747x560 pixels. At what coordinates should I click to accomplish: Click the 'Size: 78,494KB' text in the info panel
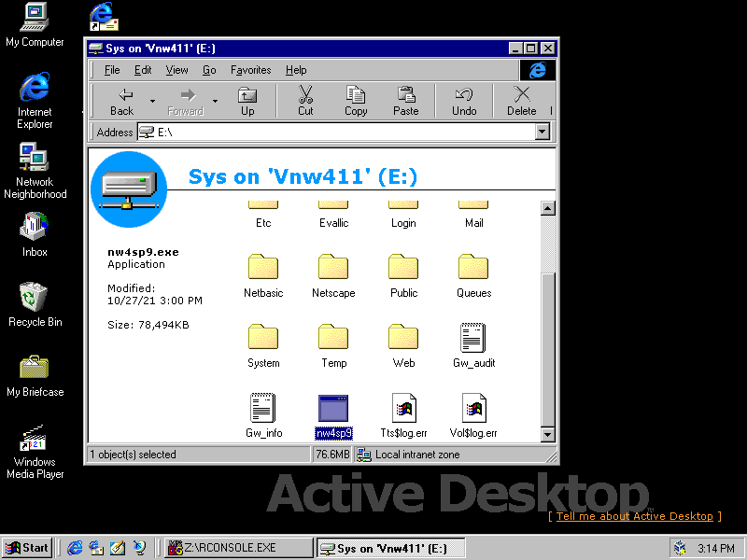point(148,325)
